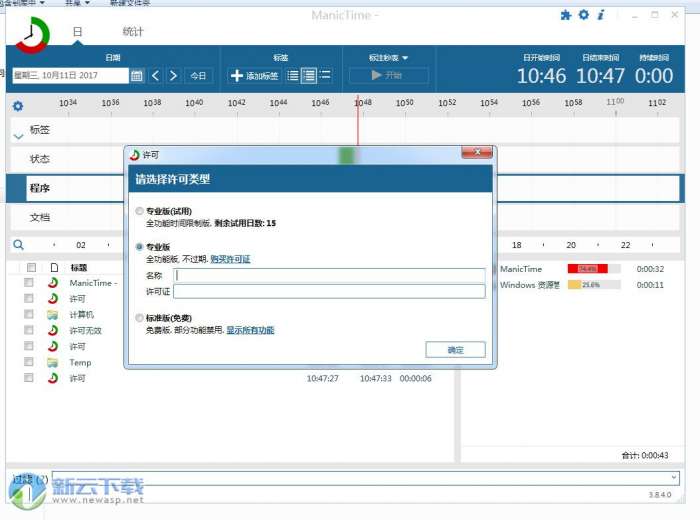Open the filter combo box dropdown arrow
This screenshot has height=520, width=700.
673,478
